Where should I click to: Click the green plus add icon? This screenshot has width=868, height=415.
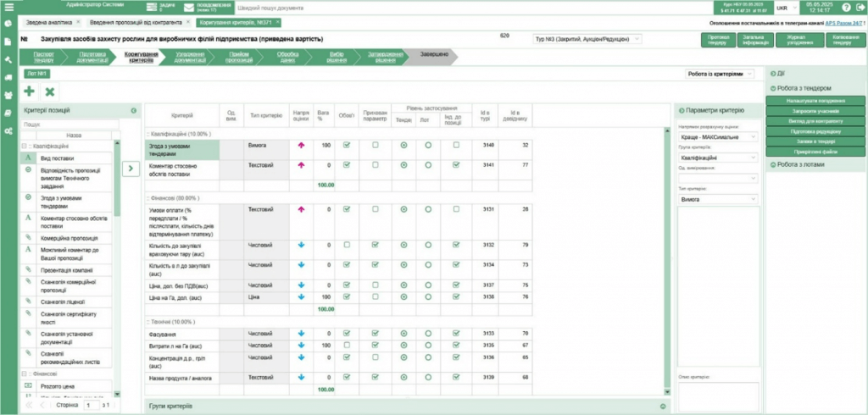30,91
